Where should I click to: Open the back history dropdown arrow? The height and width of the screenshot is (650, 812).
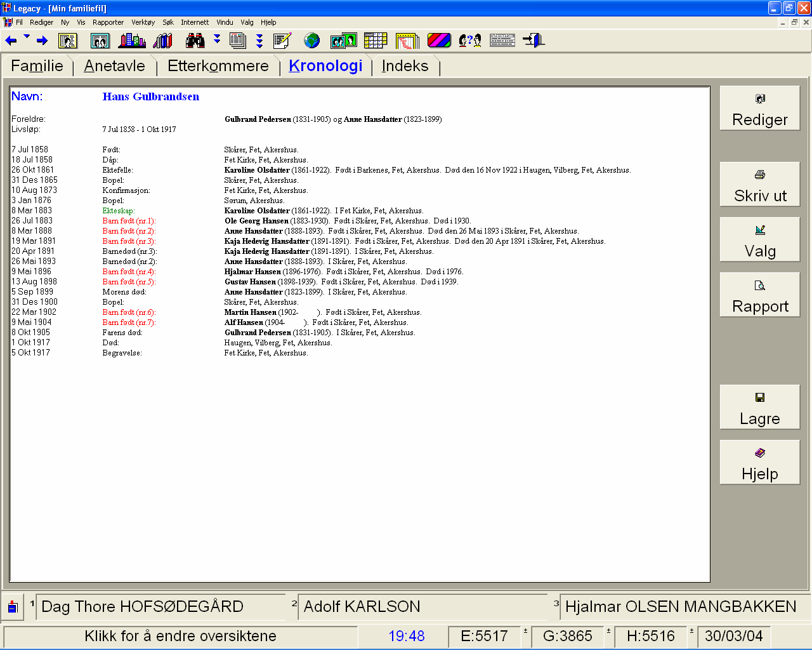27,37
